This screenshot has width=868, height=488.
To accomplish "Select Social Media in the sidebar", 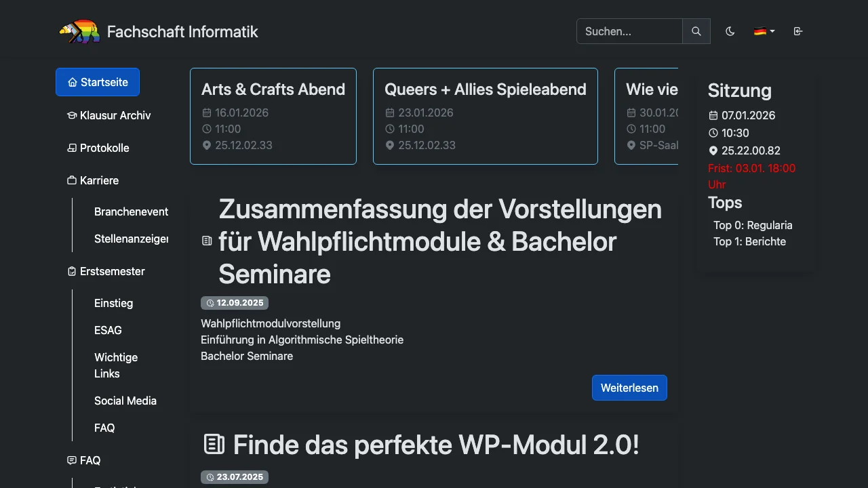I will (x=125, y=401).
